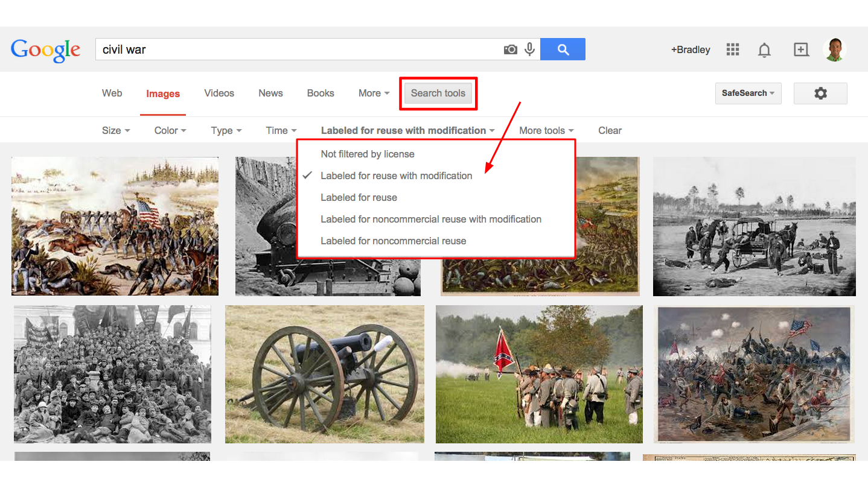Open the Size filter dropdown
Viewport: 868px width, 488px height.
(x=115, y=130)
